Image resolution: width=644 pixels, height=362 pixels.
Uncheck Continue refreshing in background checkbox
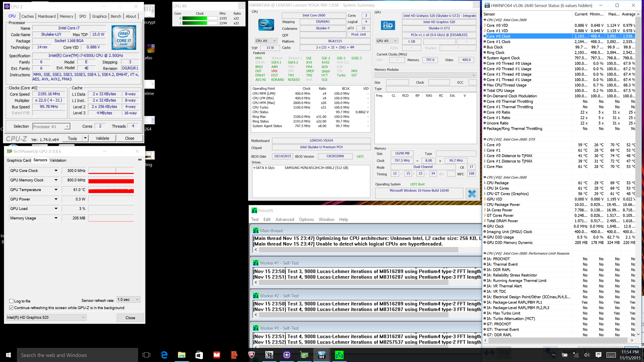[x=11, y=308]
